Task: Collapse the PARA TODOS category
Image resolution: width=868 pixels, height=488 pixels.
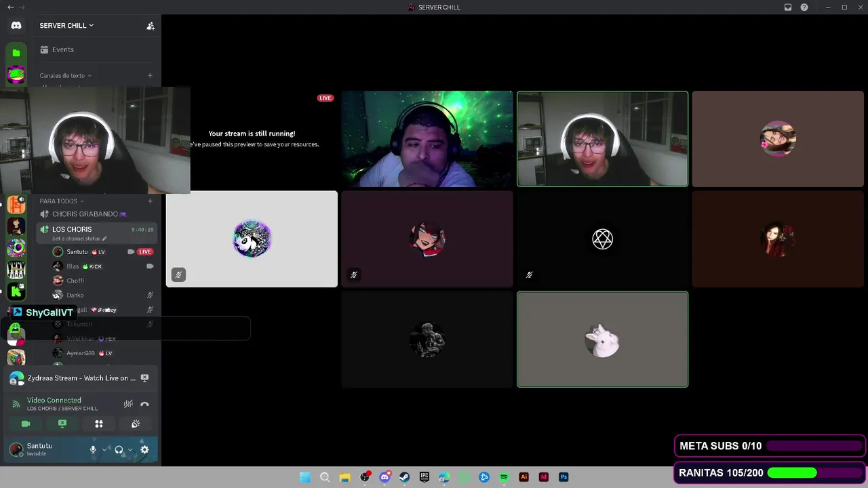Action: coord(62,201)
